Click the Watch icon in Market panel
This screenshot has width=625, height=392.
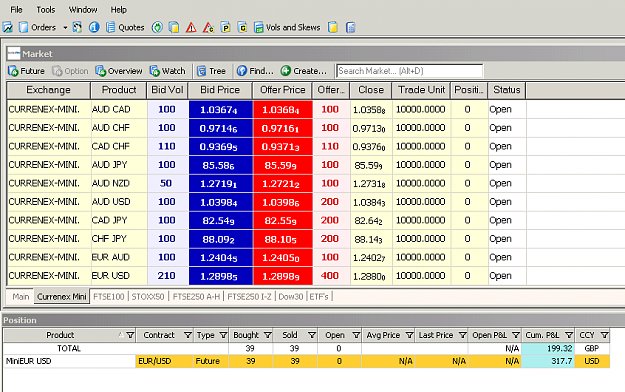155,71
